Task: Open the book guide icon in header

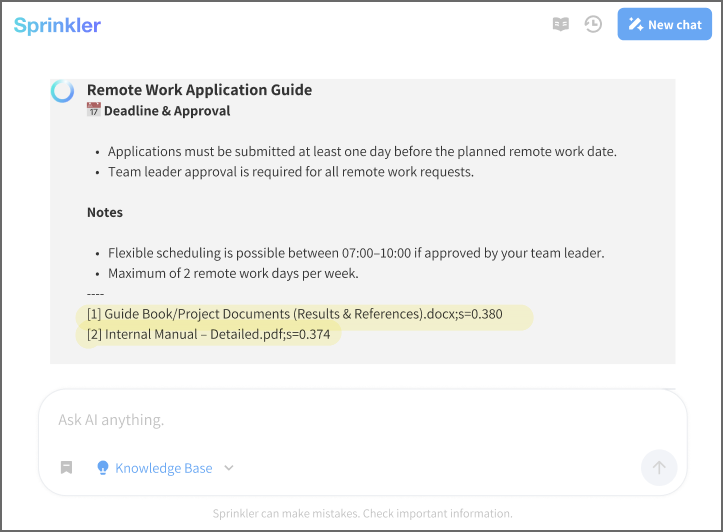Action: [561, 24]
